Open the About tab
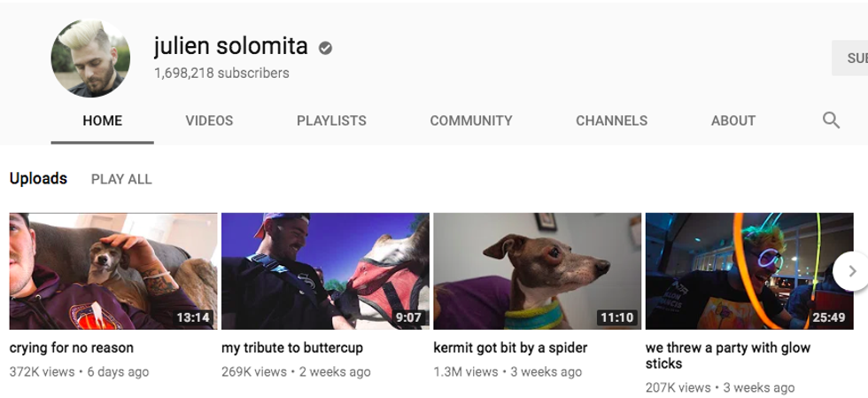The image size is (868, 398). tap(733, 121)
